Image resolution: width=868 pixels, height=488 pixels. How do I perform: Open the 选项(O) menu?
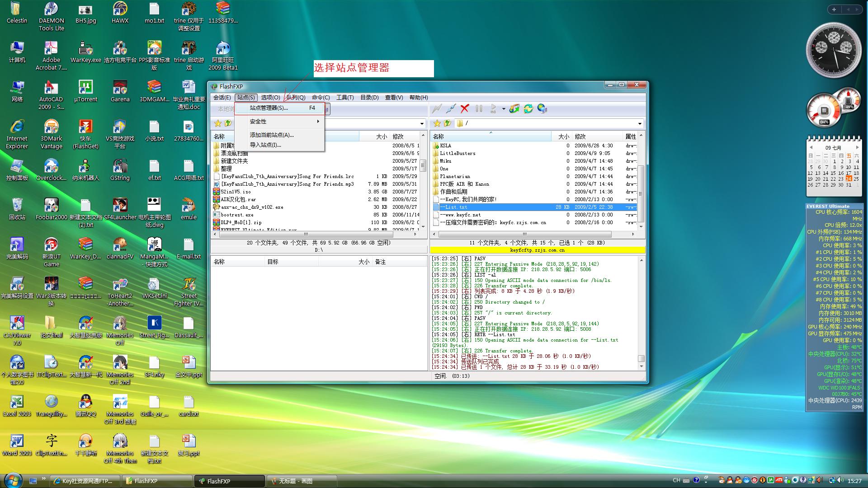(x=270, y=98)
